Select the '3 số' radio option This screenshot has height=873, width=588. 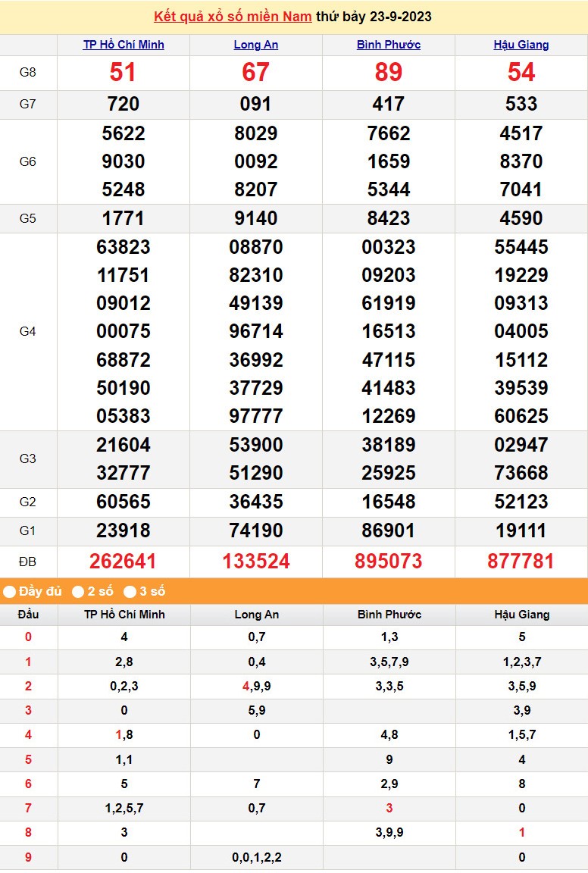[x=130, y=591]
